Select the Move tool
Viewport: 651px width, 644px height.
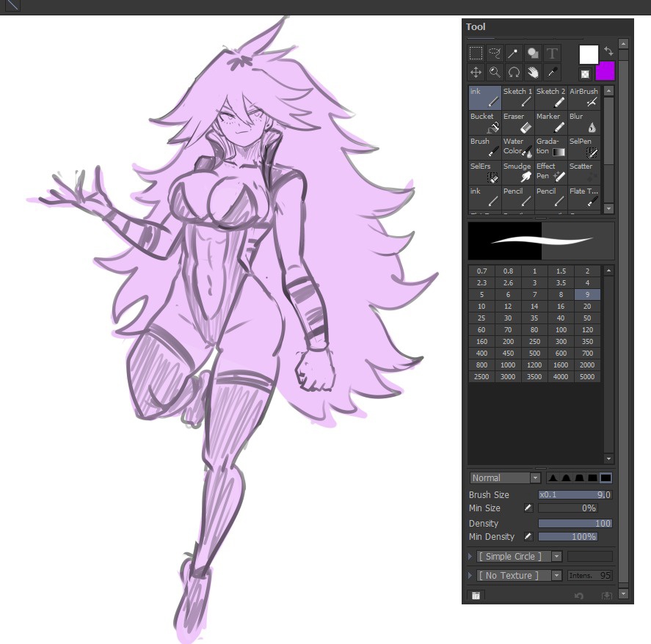[476, 72]
